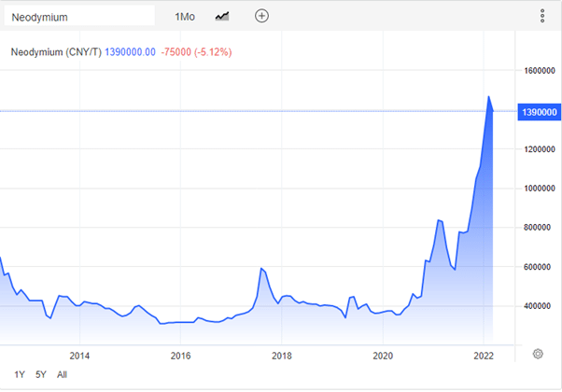Select the 1Mo interval dropdown
Viewport: 562px width, 392px height.
[185, 17]
